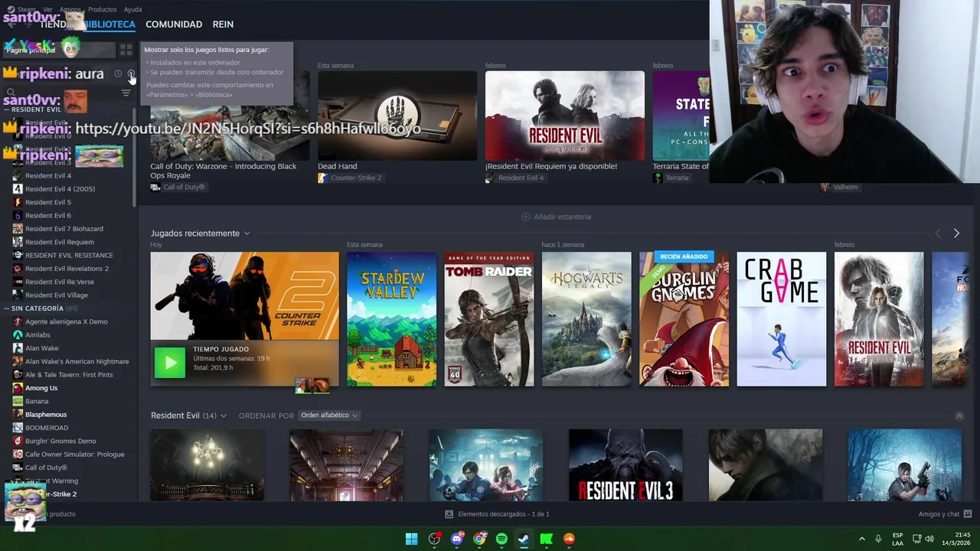Open the Stardew Valley game cover
Viewport: 980px width, 551px height.
(x=391, y=319)
